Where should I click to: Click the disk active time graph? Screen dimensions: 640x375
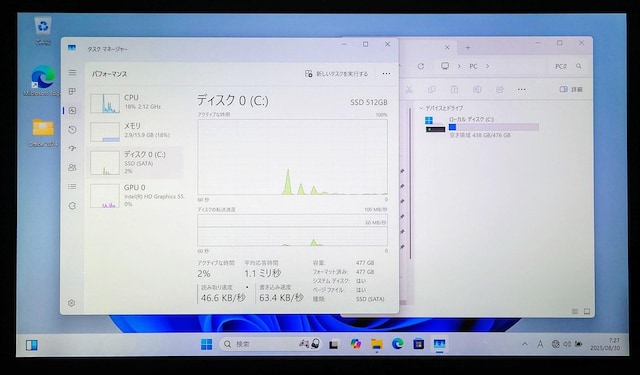[x=292, y=157]
